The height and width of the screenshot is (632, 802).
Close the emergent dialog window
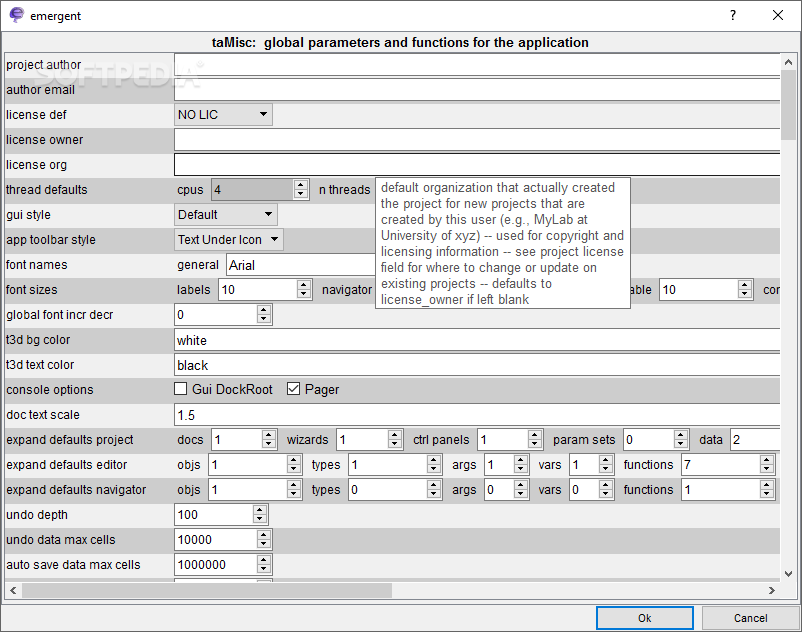(777, 15)
